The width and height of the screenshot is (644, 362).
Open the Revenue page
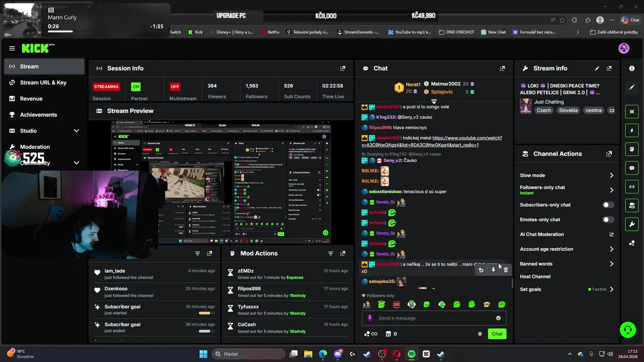44,99
